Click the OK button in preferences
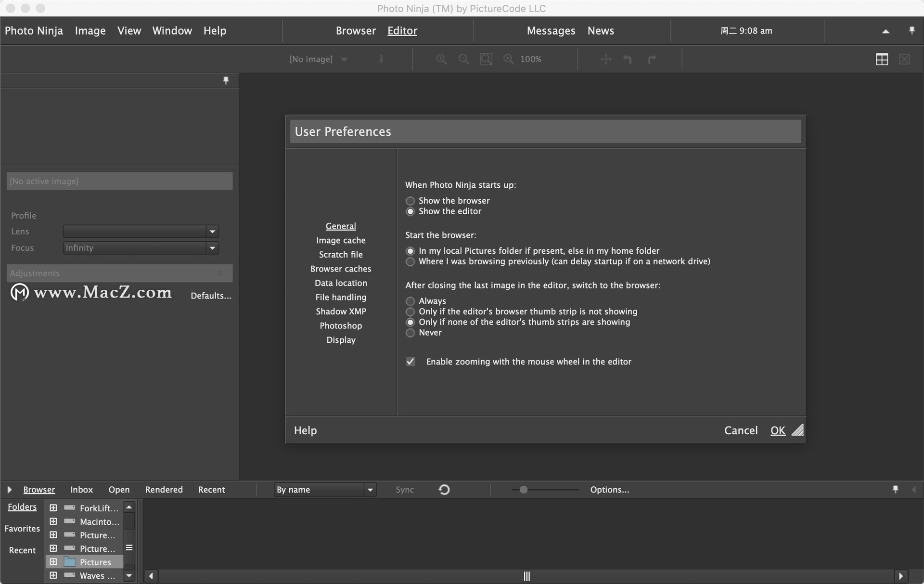 778,430
